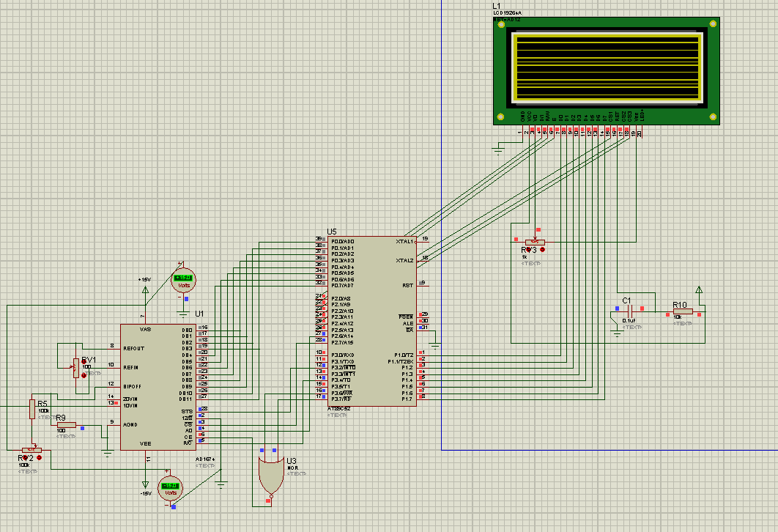The width and height of the screenshot is (778, 532).
Task: Click the U1 reference label
Action: pos(199,314)
